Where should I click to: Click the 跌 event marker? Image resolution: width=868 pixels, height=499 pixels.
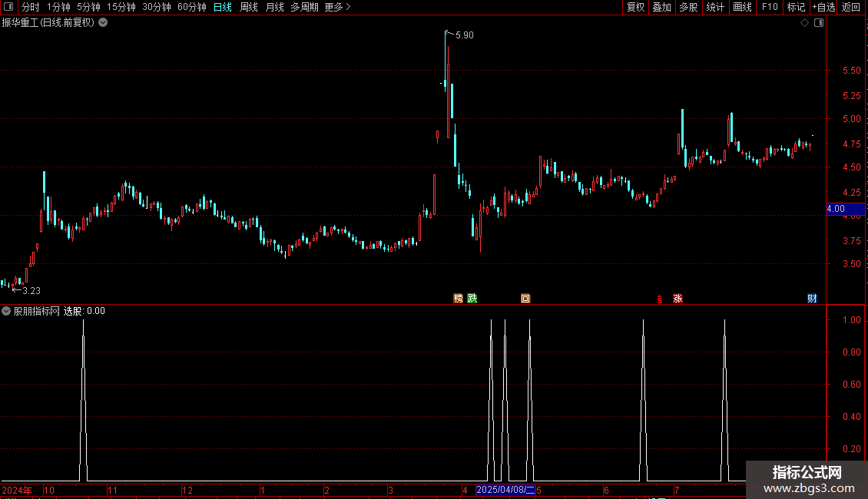(x=472, y=299)
